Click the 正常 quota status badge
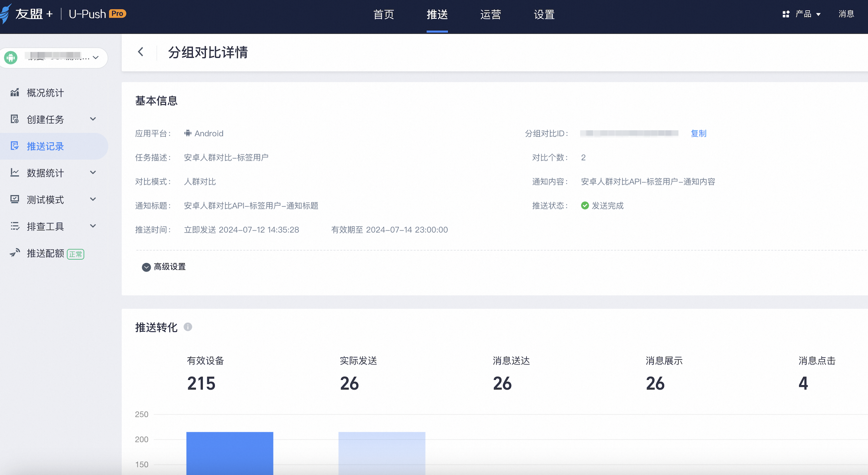Viewport: 868px width, 475px height. 75,254
